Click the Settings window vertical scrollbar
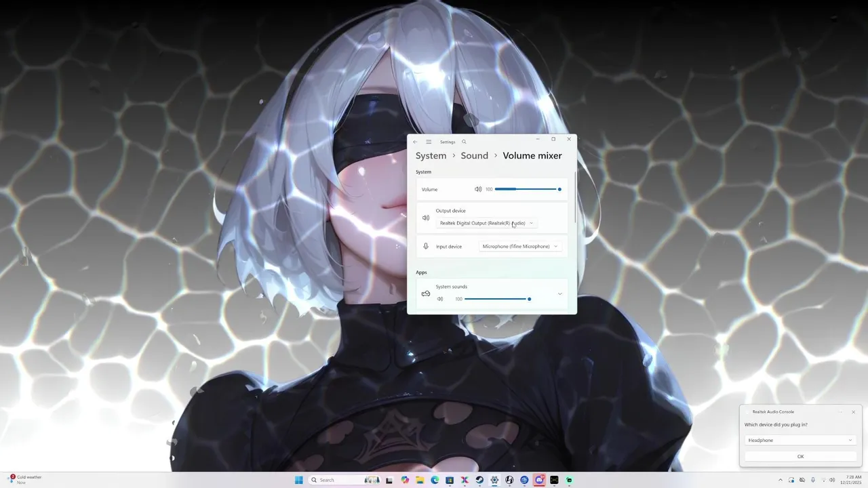 [x=575, y=197]
